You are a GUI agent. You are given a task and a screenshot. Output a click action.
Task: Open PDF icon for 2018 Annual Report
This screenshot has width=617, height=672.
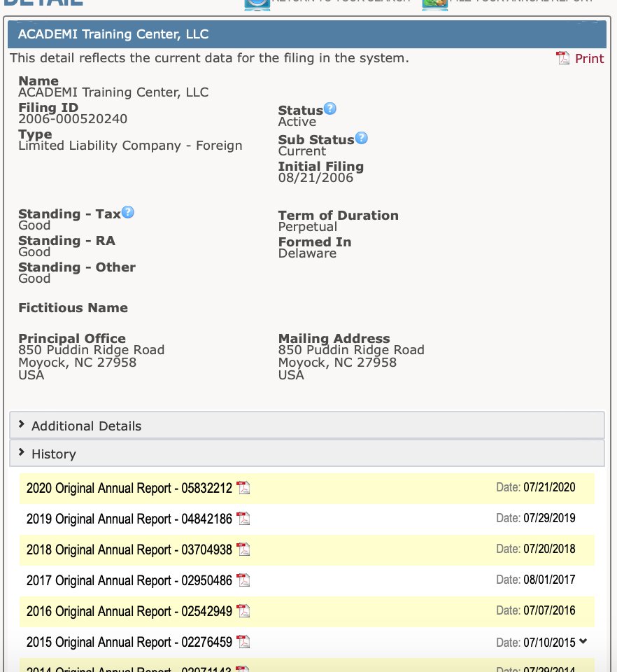243,549
